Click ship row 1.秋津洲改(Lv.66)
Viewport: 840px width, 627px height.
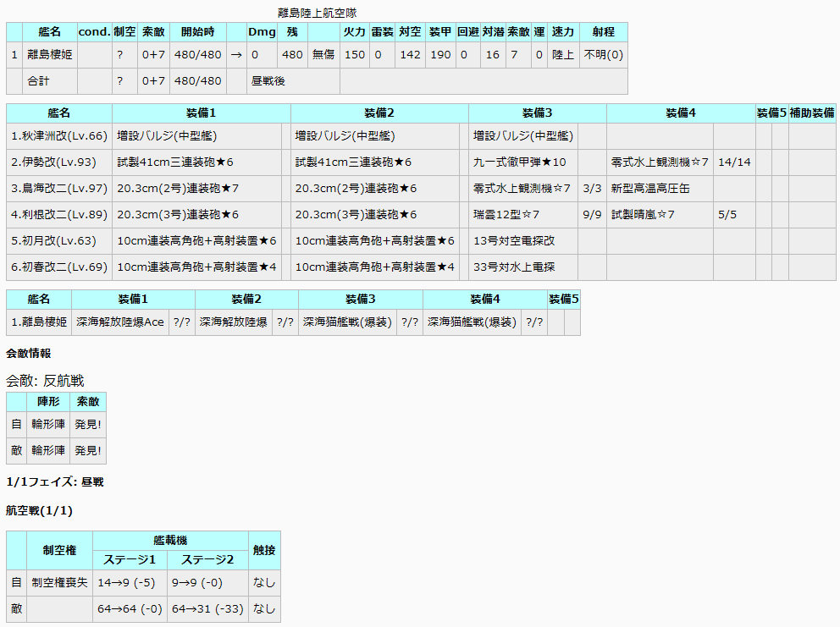(59, 135)
